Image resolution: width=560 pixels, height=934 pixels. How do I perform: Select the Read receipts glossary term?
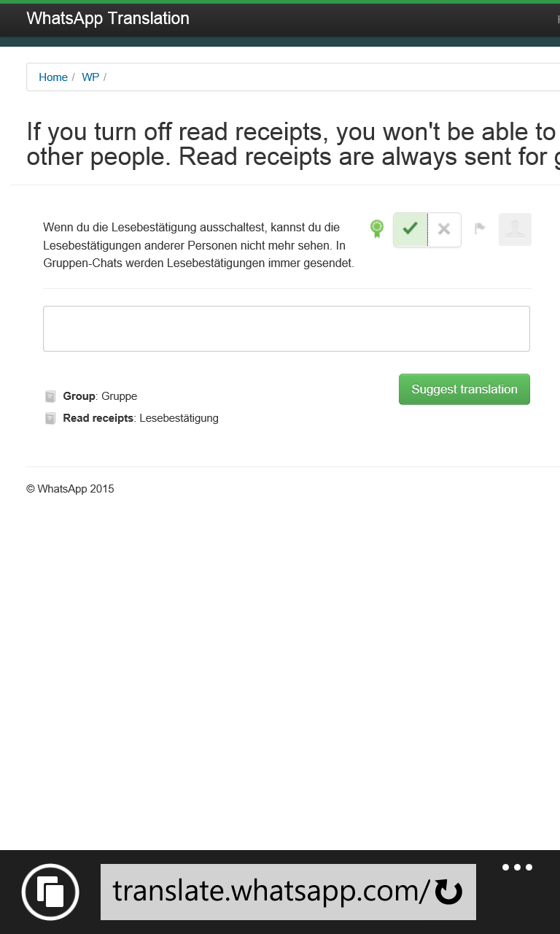click(98, 418)
